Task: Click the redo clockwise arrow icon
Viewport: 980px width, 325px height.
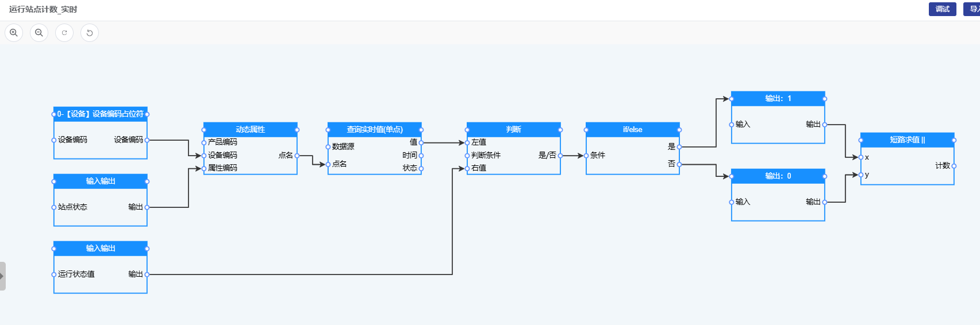Action: (64, 33)
